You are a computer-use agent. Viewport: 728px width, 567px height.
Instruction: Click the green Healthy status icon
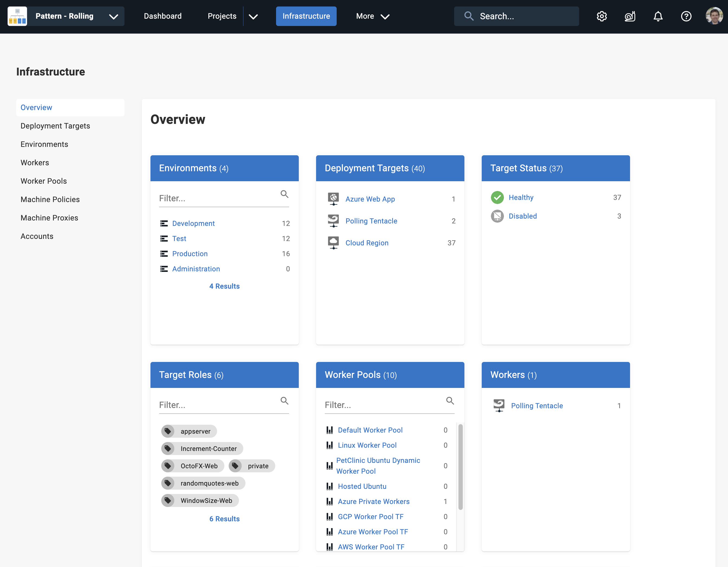[x=497, y=197]
